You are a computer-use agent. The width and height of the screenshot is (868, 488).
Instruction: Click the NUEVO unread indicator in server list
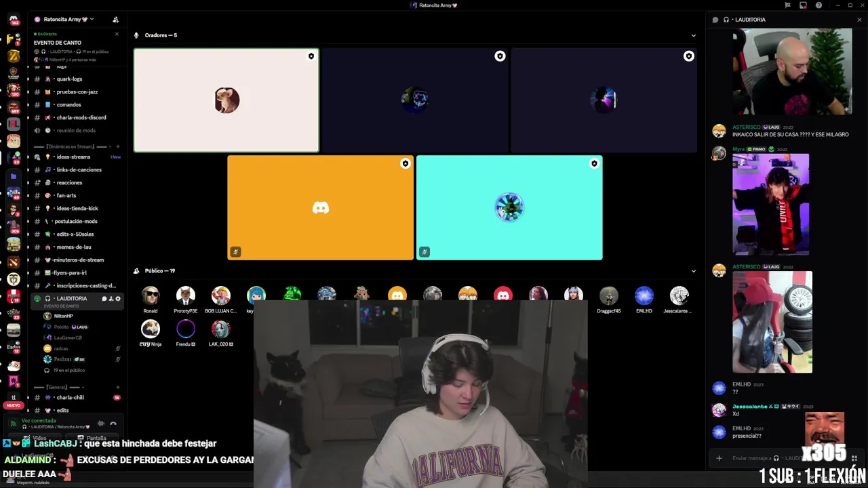coord(13,405)
